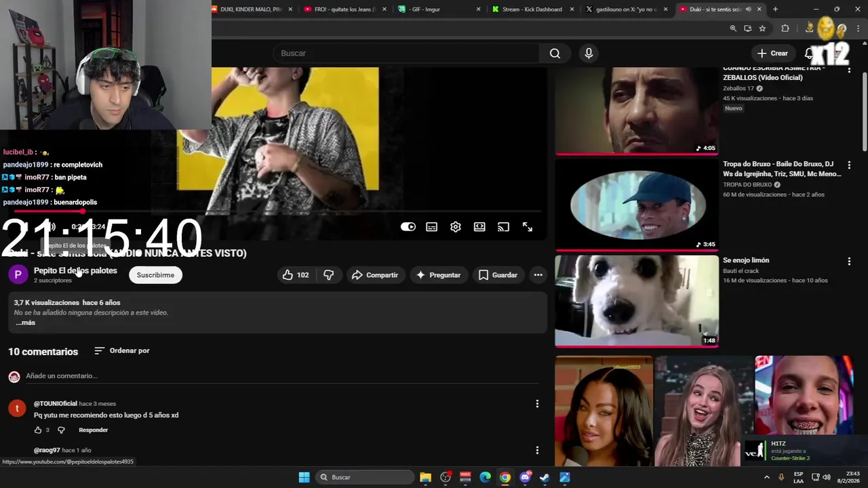Image resolution: width=868 pixels, height=488 pixels.
Task: Switch player to theater mode
Action: click(x=479, y=227)
